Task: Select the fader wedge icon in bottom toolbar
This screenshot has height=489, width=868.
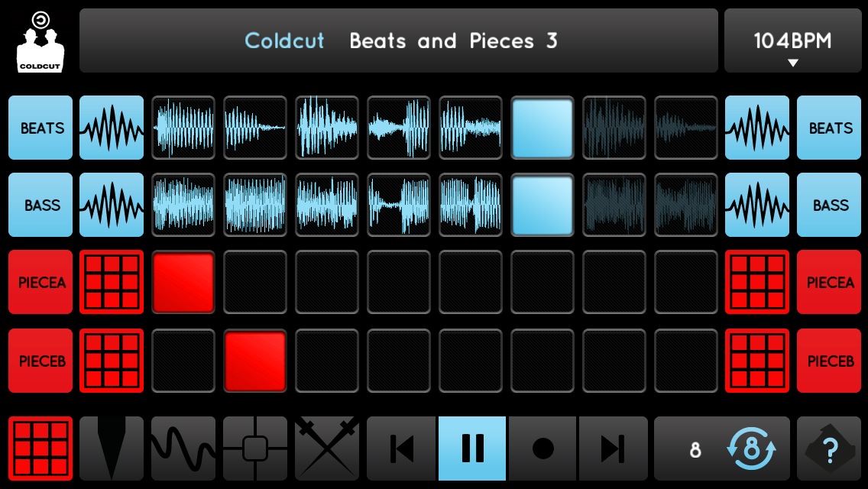Action: pos(112,449)
